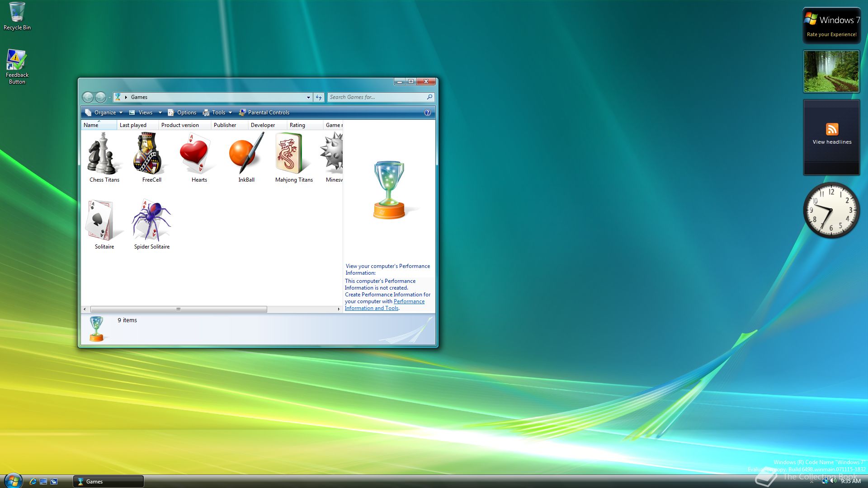The height and width of the screenshot is (488, 868).
Task: Click the Options toolbar item
Action: pyautogui.click(x=182, y=113)
